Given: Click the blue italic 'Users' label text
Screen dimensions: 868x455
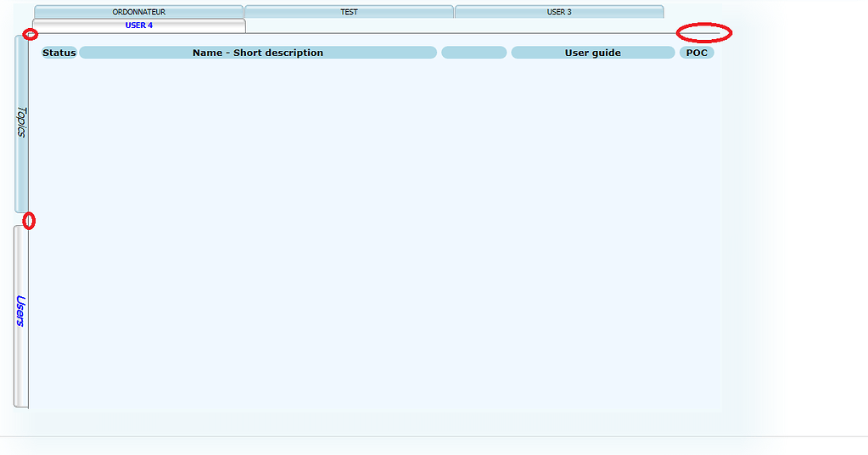Looking at the screenshot, I should [x=21, y=311].
